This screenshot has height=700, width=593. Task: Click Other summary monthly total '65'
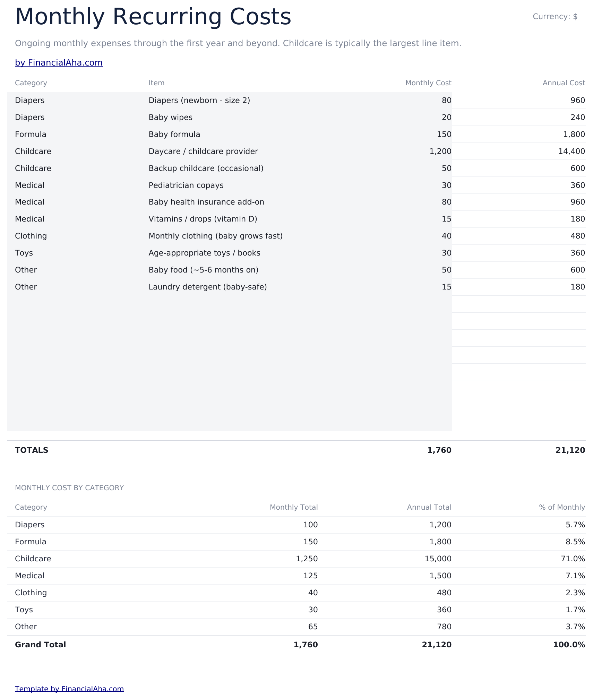coord(313,627)
